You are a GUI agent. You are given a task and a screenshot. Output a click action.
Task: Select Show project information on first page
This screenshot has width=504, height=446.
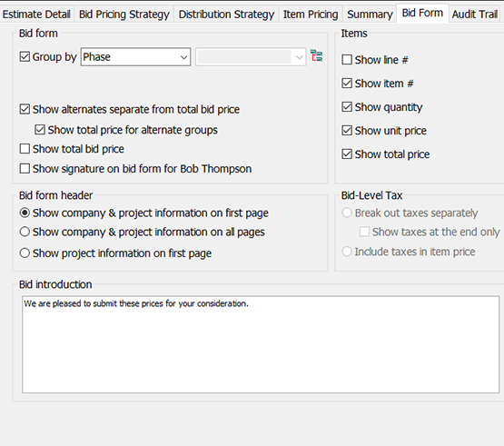pyautogui.click(x=25, y=253)
